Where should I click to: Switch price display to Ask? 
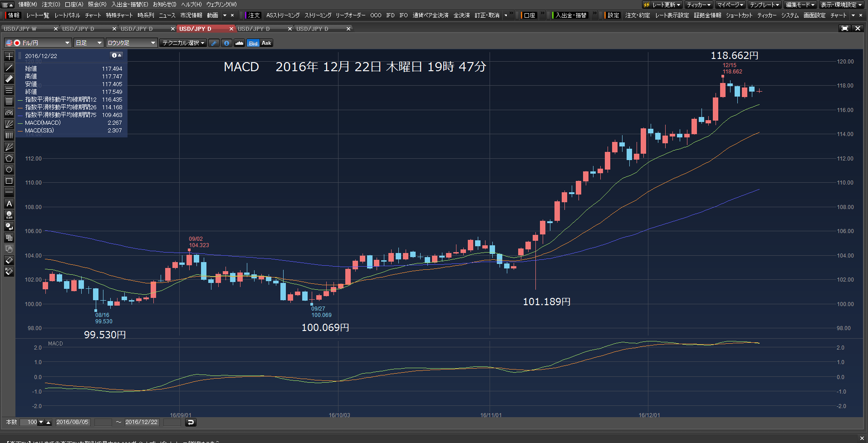pyautogui.click(x=266, y=43)
